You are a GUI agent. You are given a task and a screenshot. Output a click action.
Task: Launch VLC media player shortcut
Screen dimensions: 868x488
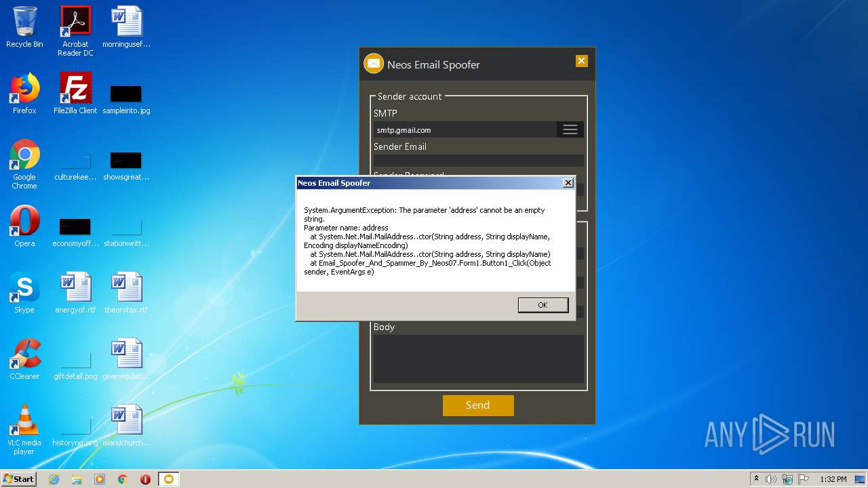pyautogui.click(x=24, y=430)
